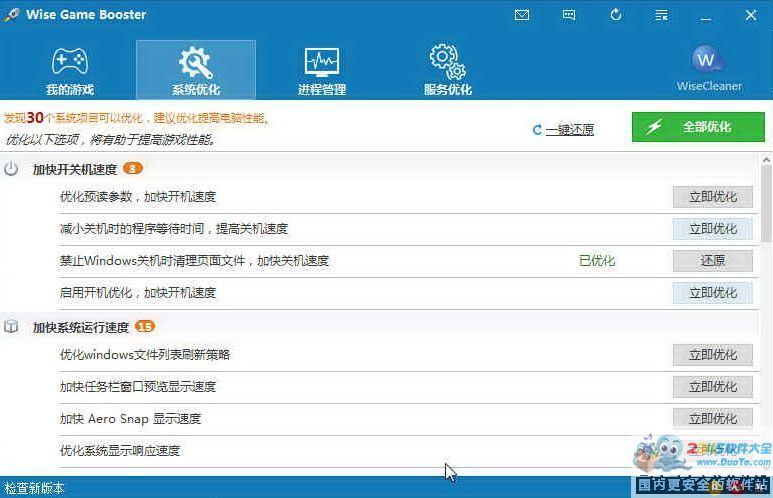Click the 已优化 status label
This screenshot has width=773, height=498.
pos(597,260)
